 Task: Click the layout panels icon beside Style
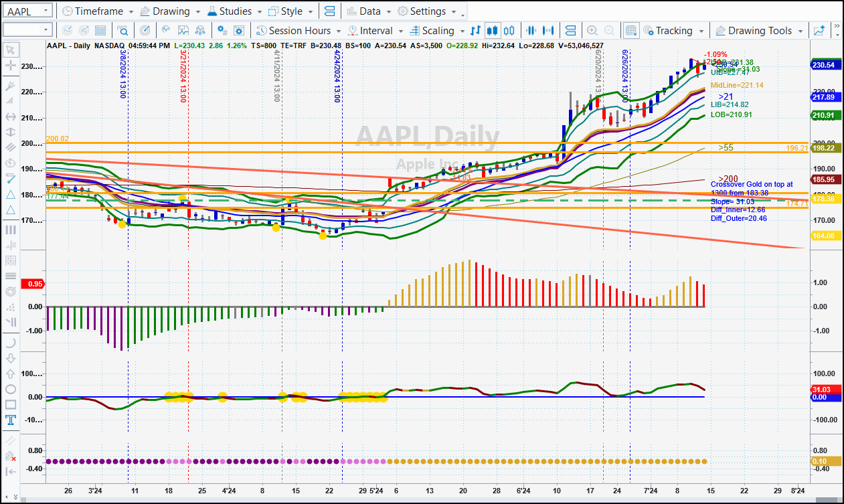coord(329,11)
